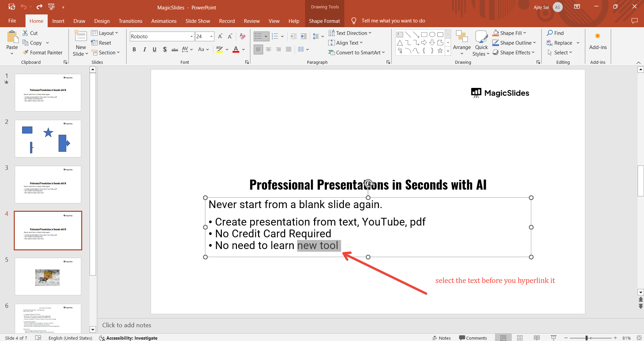Viewport: 644px width, 341px height.
Task: Open the Animations tab
Action: click(x=164, y=21)
